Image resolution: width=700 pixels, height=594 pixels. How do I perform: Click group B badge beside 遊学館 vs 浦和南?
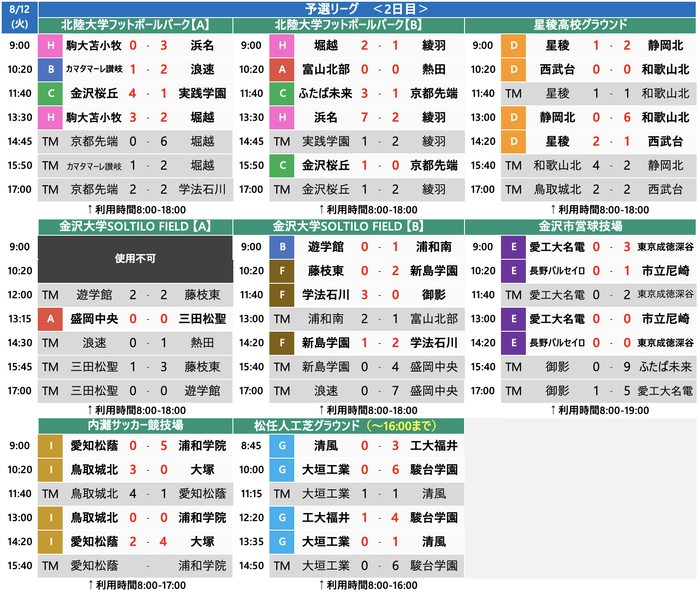pos(282,247)
